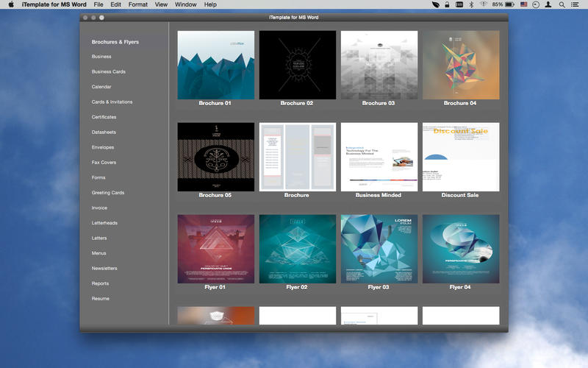Click the Bluetooth status icon

472,4
